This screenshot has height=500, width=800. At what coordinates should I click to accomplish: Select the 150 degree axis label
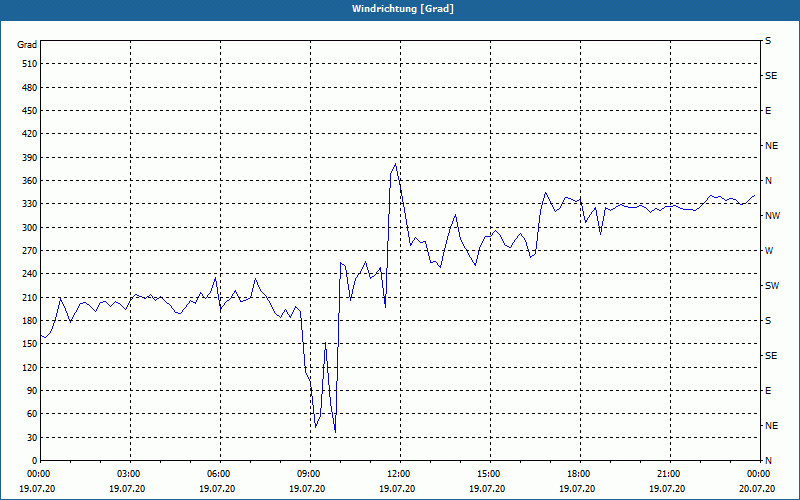30,344
